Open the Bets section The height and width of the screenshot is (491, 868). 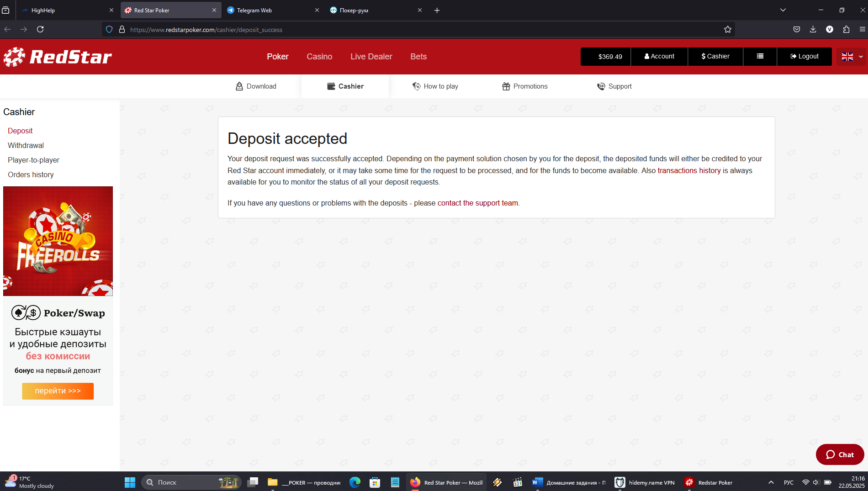(418, 57)
